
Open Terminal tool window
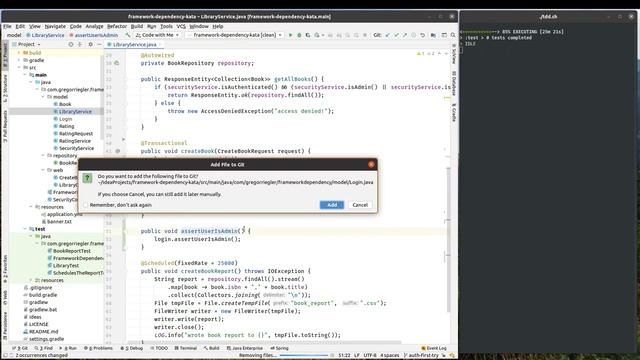(x=186, y=348)
